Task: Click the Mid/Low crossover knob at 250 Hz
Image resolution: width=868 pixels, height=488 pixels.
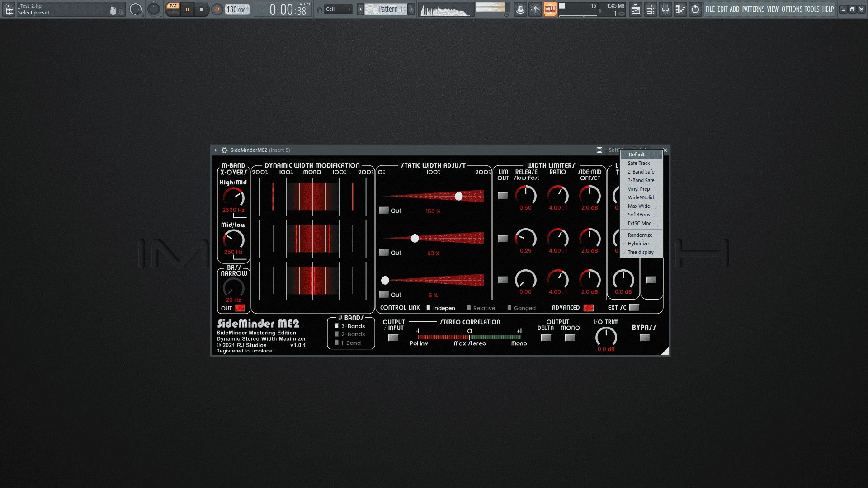Action: (x=233, y=239)
